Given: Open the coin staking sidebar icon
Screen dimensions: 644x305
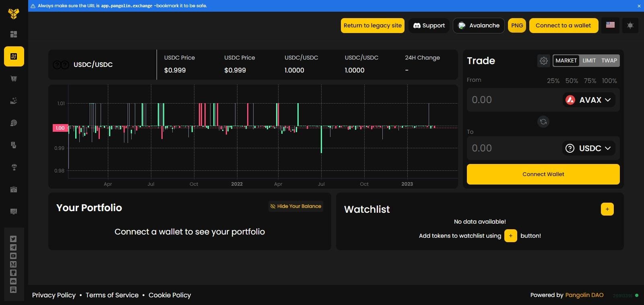Looking at the screenshot, I should pos(14,123).
